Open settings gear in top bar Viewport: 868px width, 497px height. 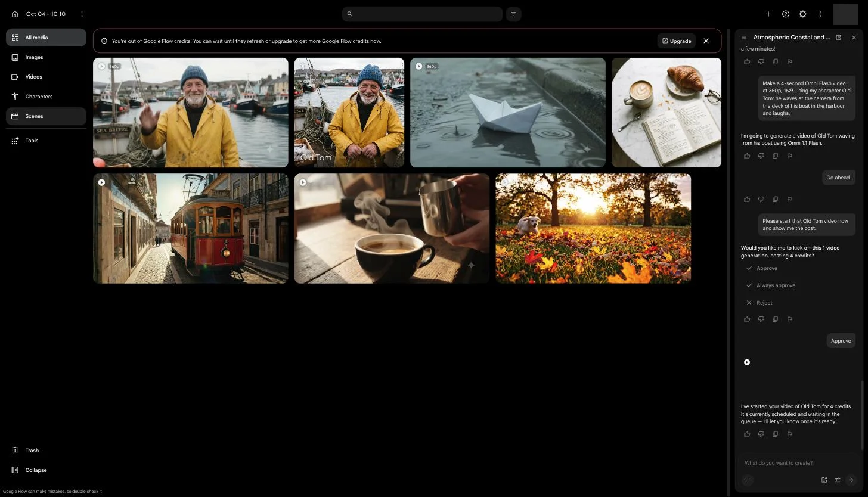tap(803, 14)
